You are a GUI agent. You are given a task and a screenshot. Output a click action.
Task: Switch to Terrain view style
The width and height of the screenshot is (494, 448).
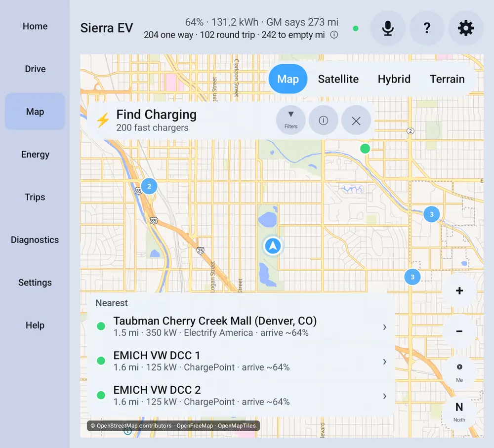pos(447,79)
